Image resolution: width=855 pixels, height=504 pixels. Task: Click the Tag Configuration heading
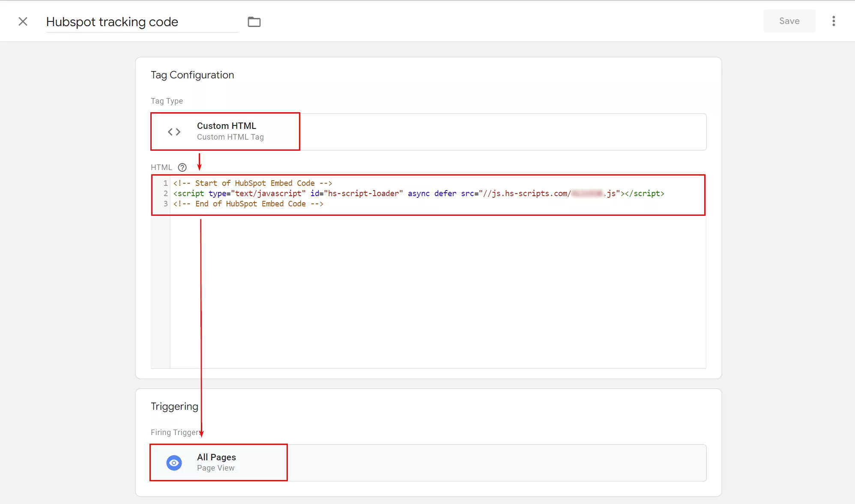point(192,75)
